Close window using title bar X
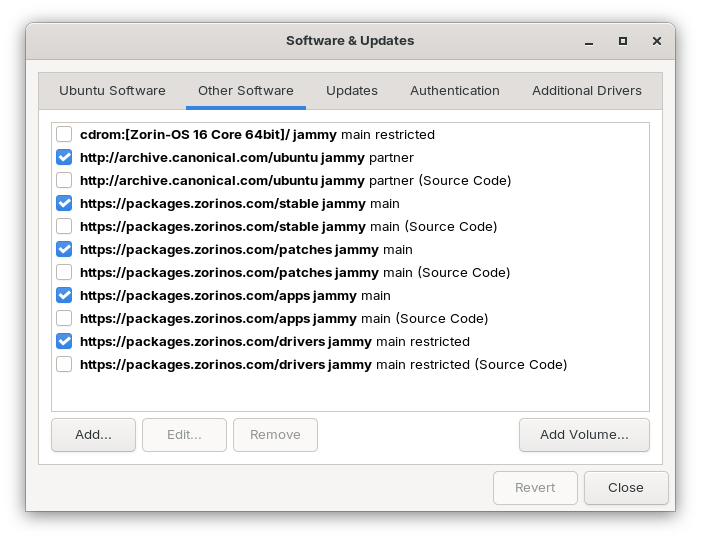 [x=656, y=41]
